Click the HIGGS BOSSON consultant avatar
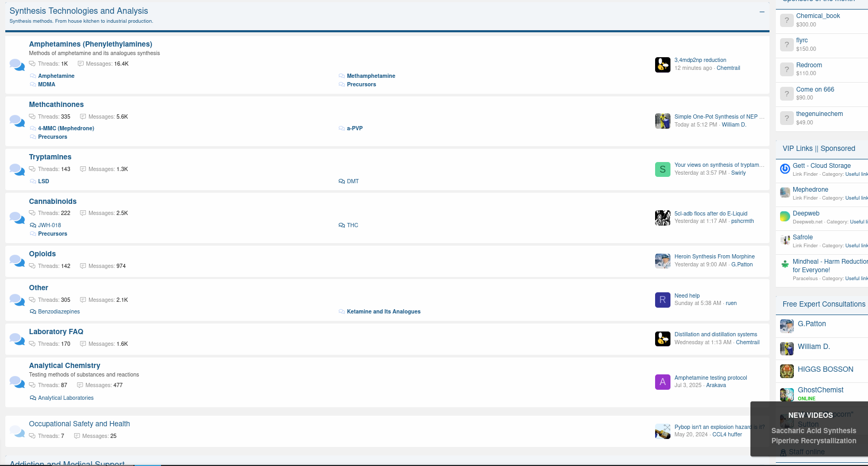Screen dimensions: 868x466 click(x=786, y=371)
